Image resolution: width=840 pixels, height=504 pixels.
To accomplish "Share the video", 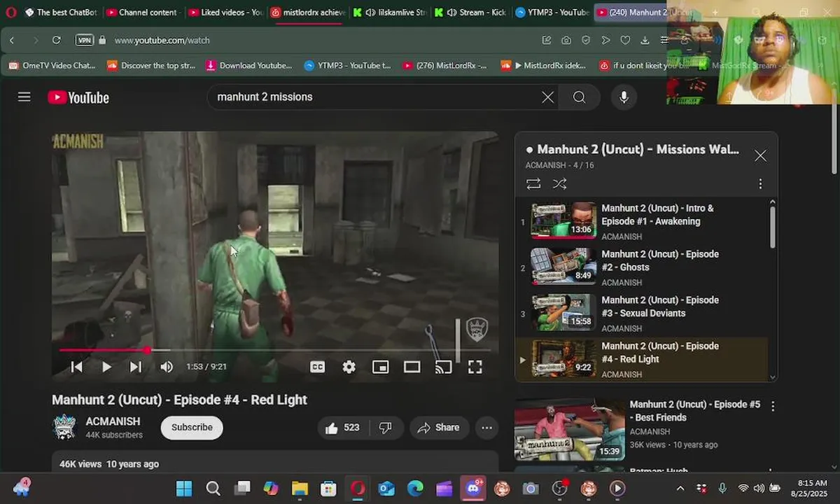I will tap(438, 428).
